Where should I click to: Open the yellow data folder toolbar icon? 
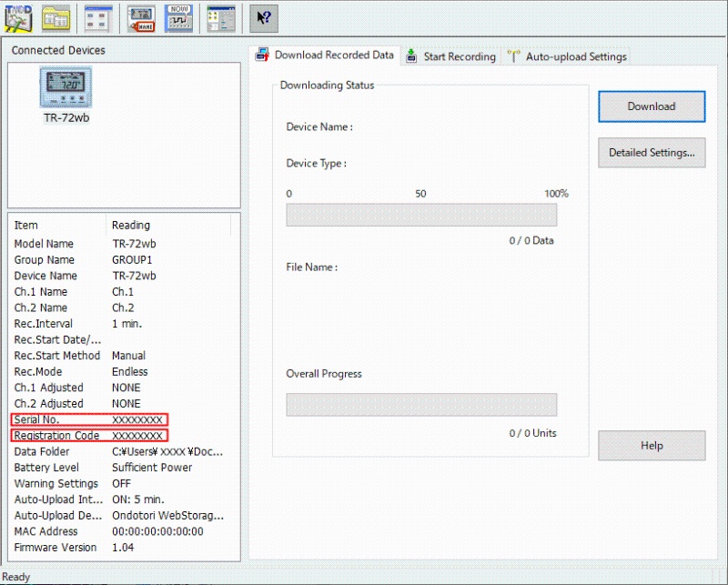coord(56,18)
